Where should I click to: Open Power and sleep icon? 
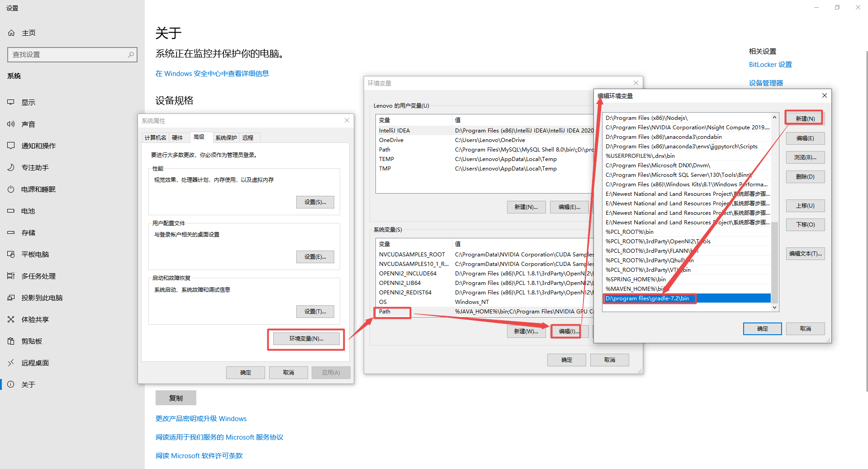click(11, 189)
